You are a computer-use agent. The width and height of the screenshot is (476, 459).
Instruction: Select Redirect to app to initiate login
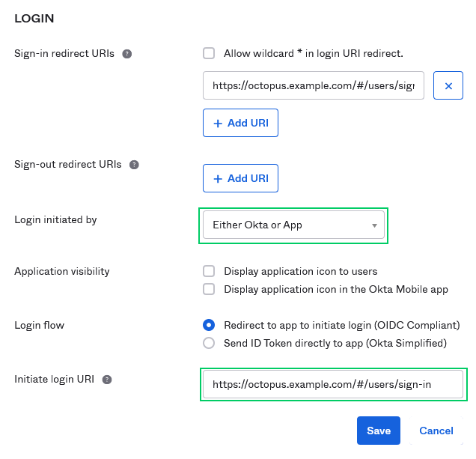click(x=210, y=325)
